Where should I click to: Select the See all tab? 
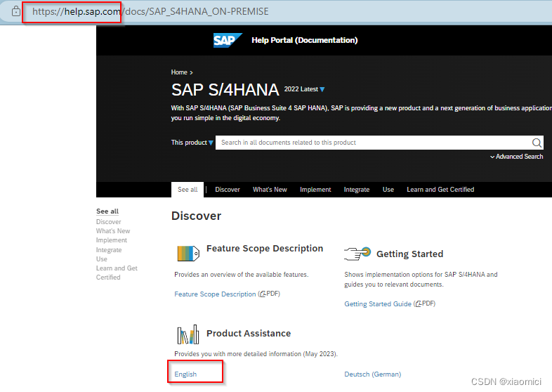(x=188, y=190)
